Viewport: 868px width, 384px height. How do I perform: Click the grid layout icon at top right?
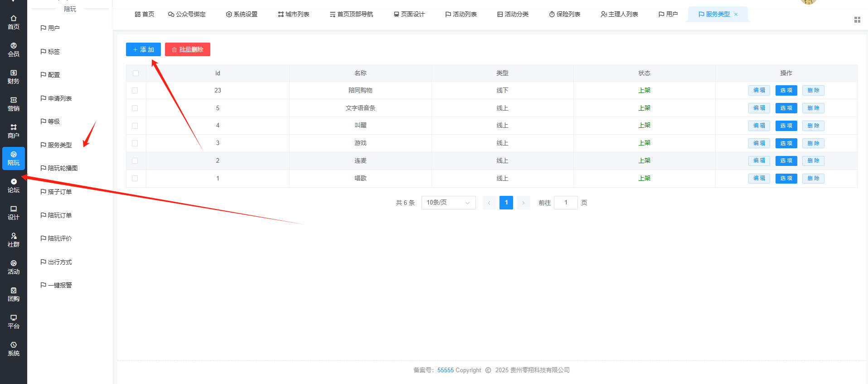[857, 20]
